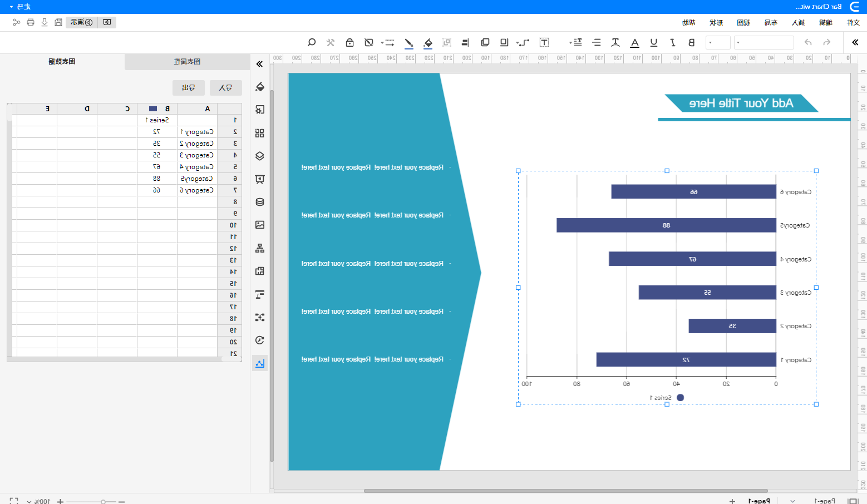Open the font family dropdown
867x504 pixels.
(x=764, y=42)
